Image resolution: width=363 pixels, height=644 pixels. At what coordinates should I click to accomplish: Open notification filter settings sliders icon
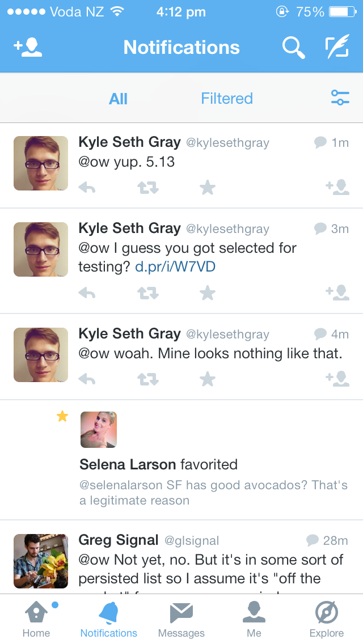click(340, 98)
